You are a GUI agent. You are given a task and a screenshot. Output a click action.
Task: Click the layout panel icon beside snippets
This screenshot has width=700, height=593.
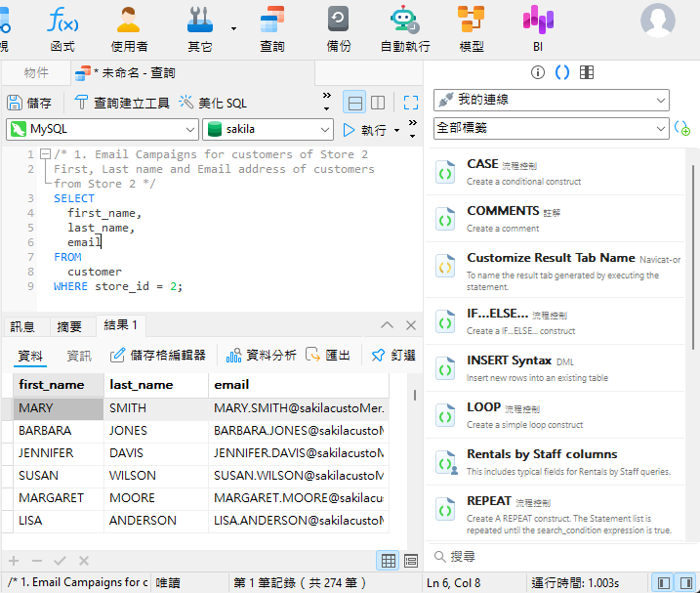click(587, 72)
